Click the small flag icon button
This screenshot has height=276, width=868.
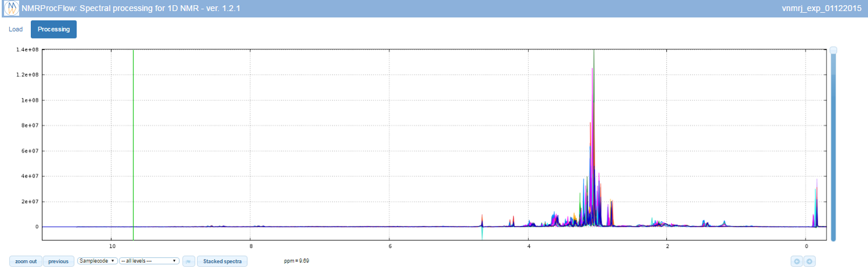[x=188, y=261]
